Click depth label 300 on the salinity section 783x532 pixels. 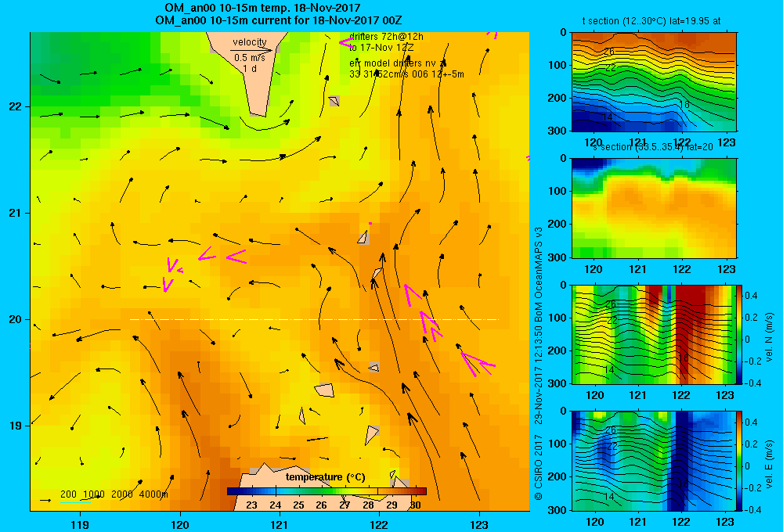pos(557,257)
